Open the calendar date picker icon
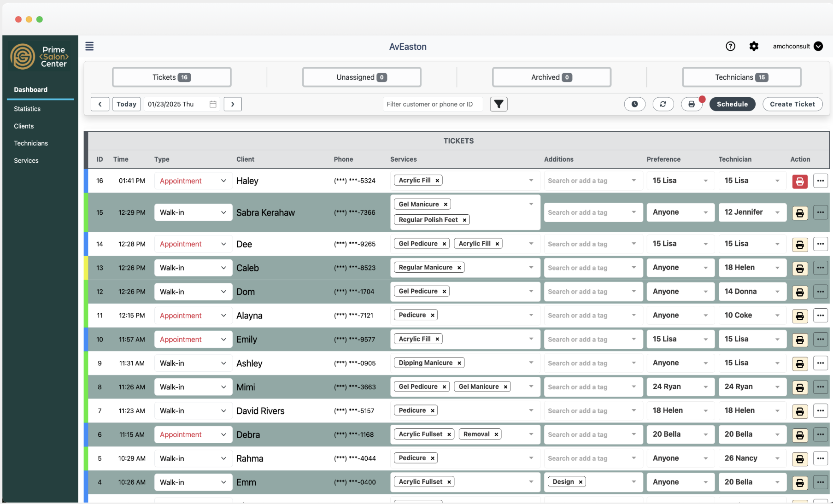The width and height of the screenshot is (833, 504). [213, 104]
